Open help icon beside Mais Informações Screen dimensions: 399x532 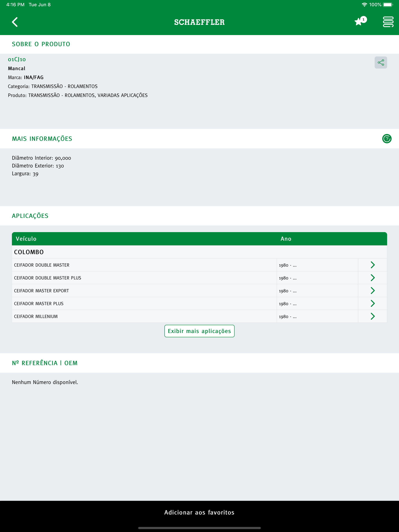[387, 138]
